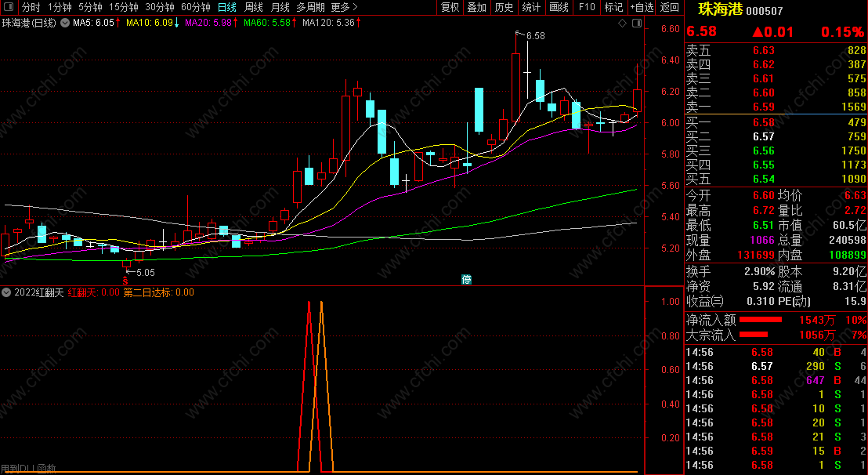This screenshot has width=868, height=475.
Task: Open the 复权 adjustment option
Action: 450,7
